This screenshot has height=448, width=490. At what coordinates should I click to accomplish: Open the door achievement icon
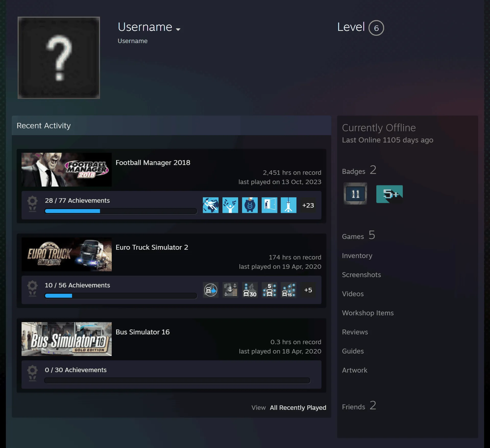click(269, 205)
